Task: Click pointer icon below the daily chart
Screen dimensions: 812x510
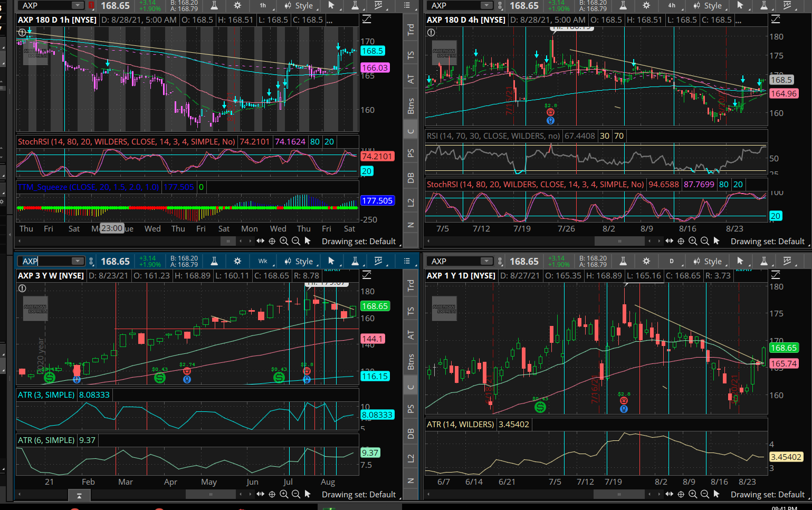Action: click(x=717, y=494)
